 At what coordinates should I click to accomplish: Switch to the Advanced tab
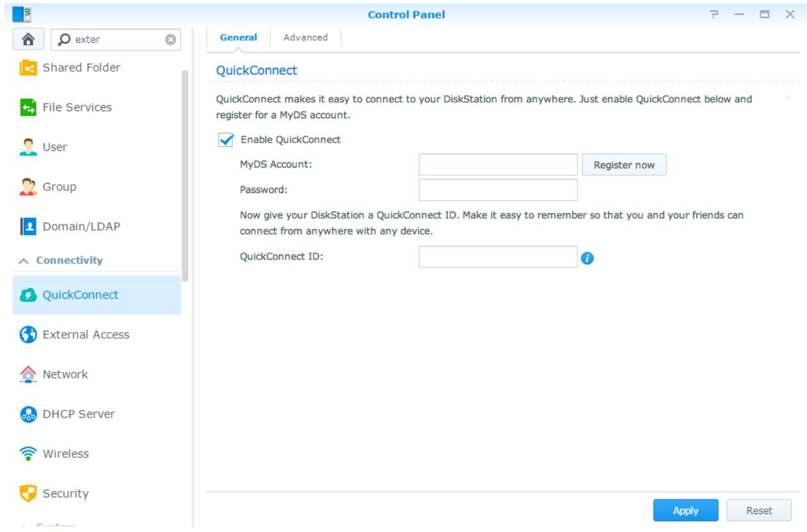tap(305, 37)
